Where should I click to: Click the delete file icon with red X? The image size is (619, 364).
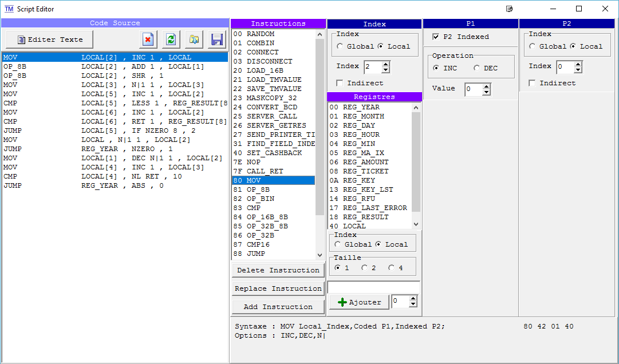(x=148, y=39)
